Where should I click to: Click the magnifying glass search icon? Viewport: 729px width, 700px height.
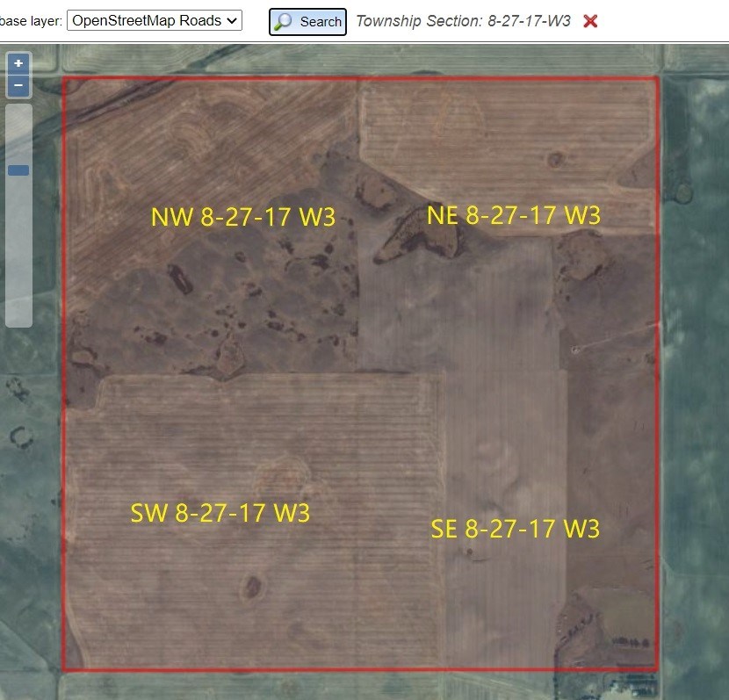(283, 21)
